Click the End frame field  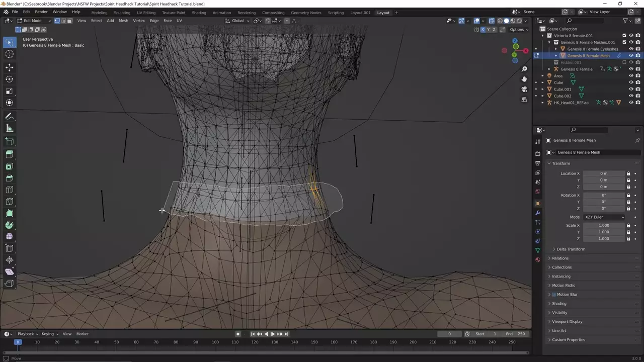click(516, 334)
